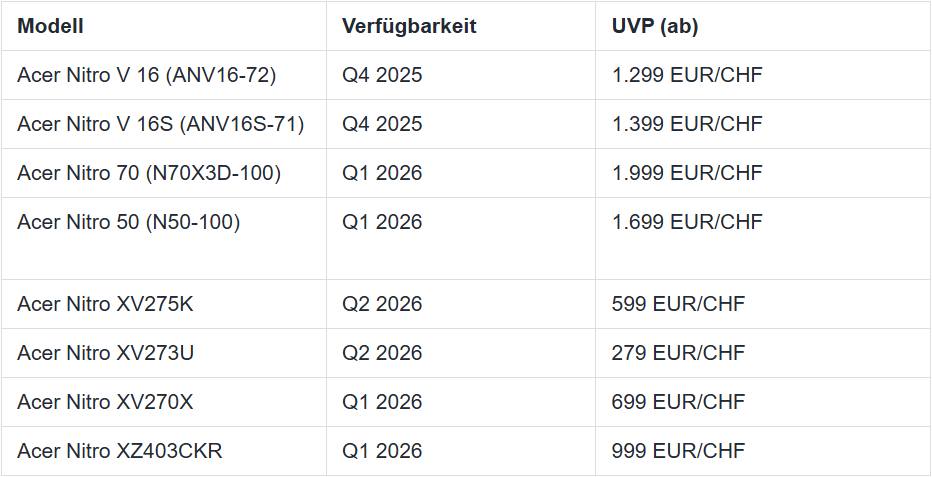Click Q2 2026 availability for XV275K
Viewport: 932px width, 477px height.
tap(461, 304)
